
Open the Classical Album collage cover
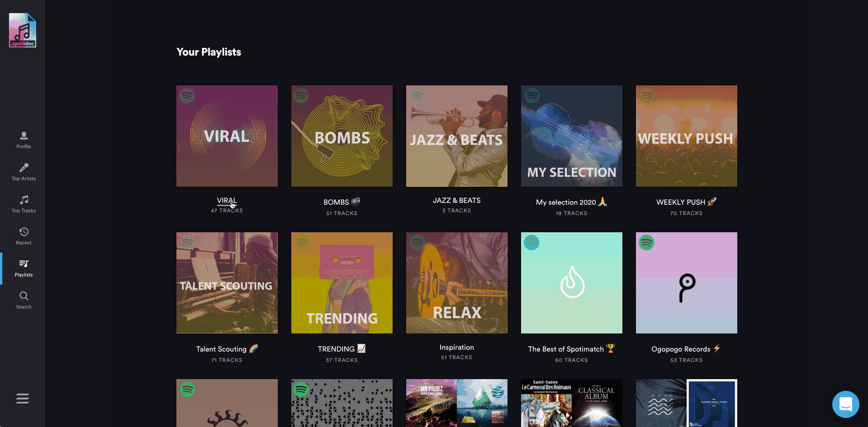pyautogui.click(x=572, y=403)
